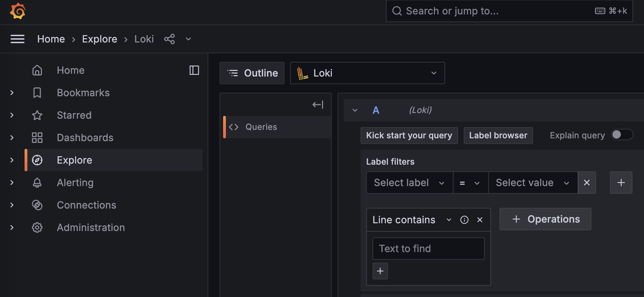Open dropdown arrow next to share icon
This screenshot has height=297, width=644.
(x=188, y=39)
